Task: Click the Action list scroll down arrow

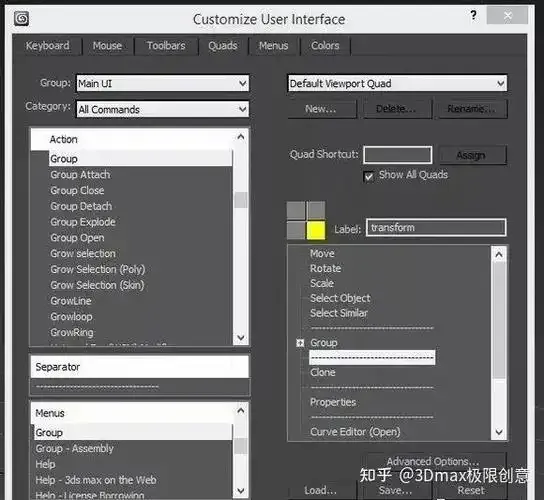Action: [241, 337]
